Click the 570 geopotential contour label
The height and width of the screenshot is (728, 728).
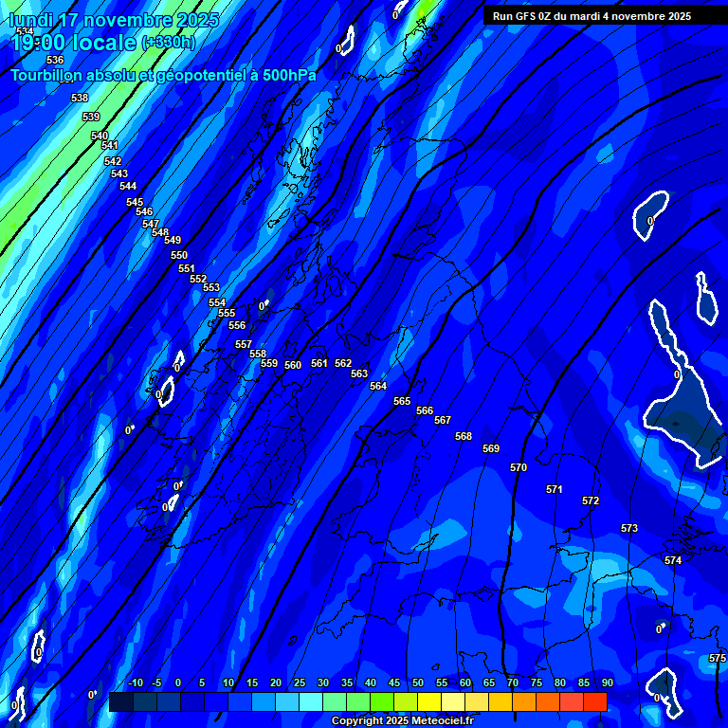coord(519,468)
